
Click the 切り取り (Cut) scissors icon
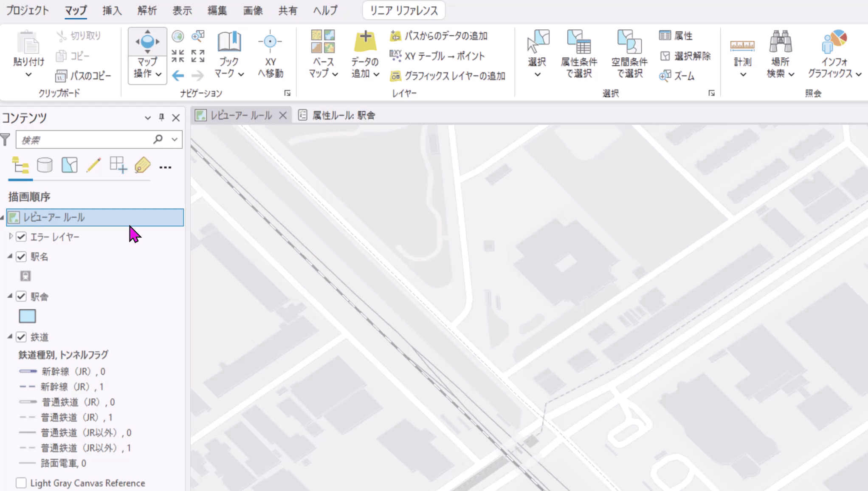tap(62, 36)
